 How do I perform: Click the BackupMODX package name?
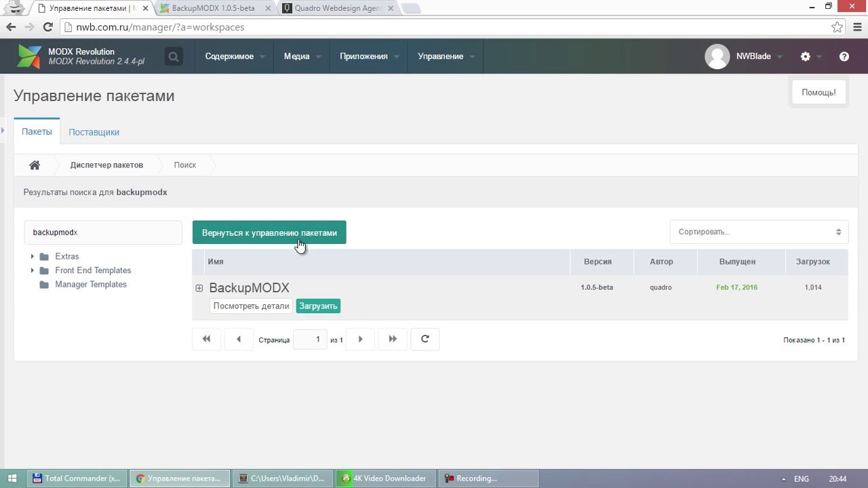249,288
